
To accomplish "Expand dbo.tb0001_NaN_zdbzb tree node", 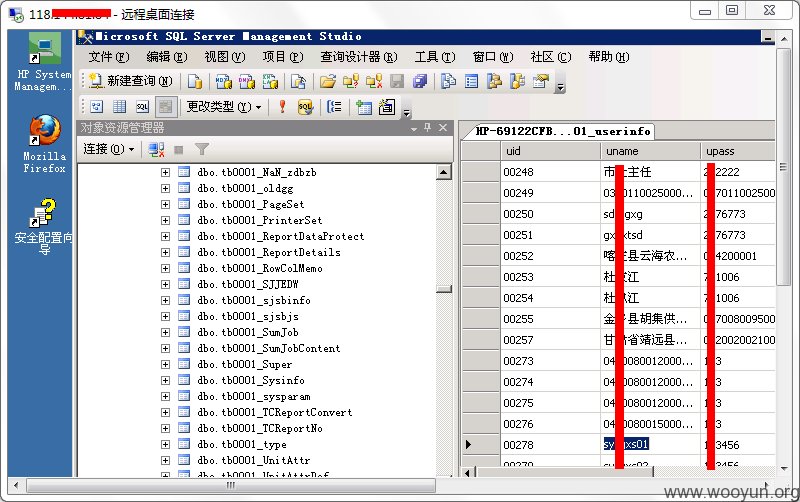I will (x=165, y=172).
